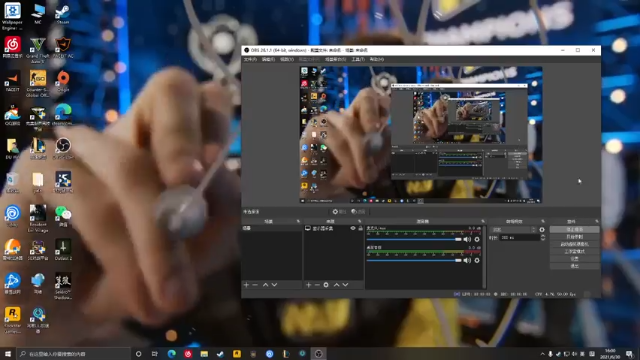
Task: Click the Windows taskbar search box
Action: pyautogui.click(x=73, y=353)
